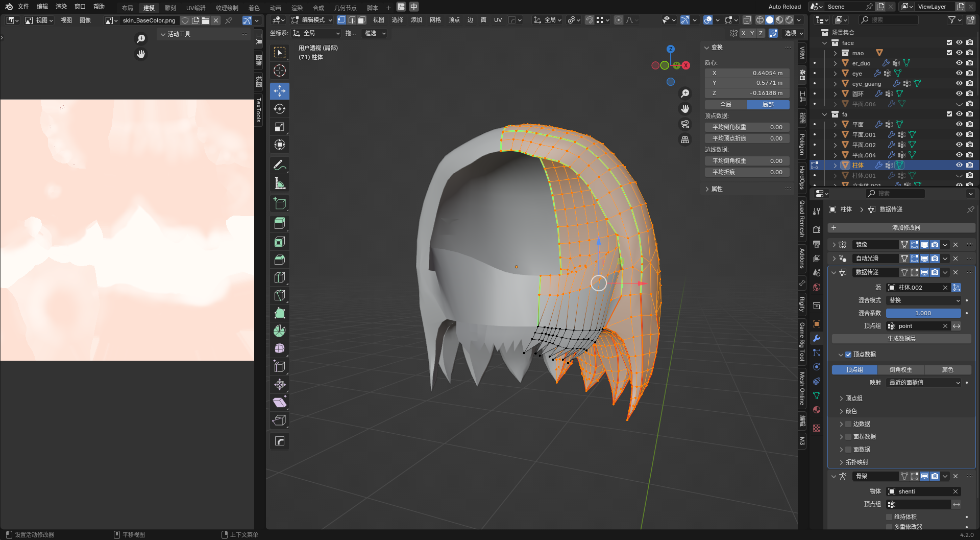Click the 混合系数 slider

click(923, 313)
